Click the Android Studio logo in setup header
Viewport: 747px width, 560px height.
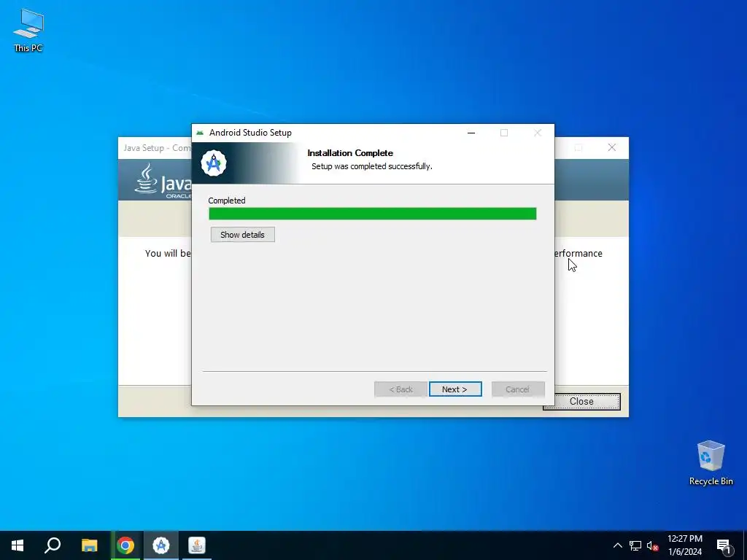214,163
